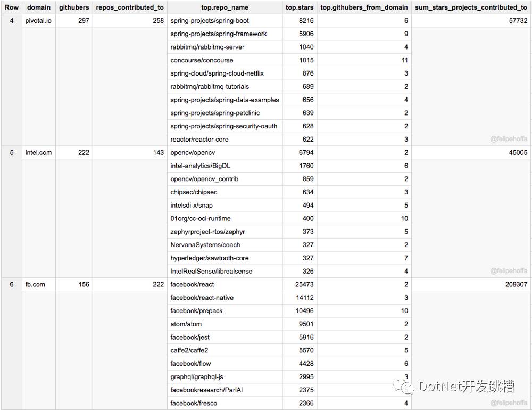Image resolution: width=532 pixels, height=410 pixels.
Task: Select the 'githubers' column header
Action: pyautogui.click(x=74, y=7)
